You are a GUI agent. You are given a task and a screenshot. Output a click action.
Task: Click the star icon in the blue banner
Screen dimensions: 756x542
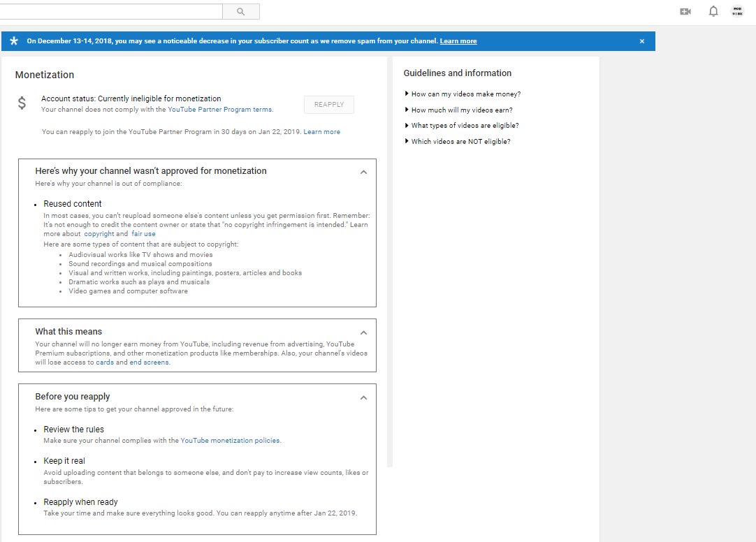[x=14, y=41]
